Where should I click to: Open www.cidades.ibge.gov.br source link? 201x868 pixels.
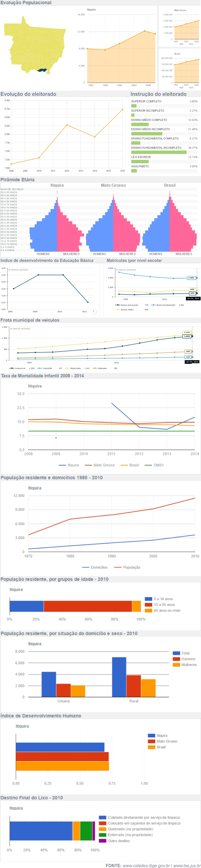[146, 866]
